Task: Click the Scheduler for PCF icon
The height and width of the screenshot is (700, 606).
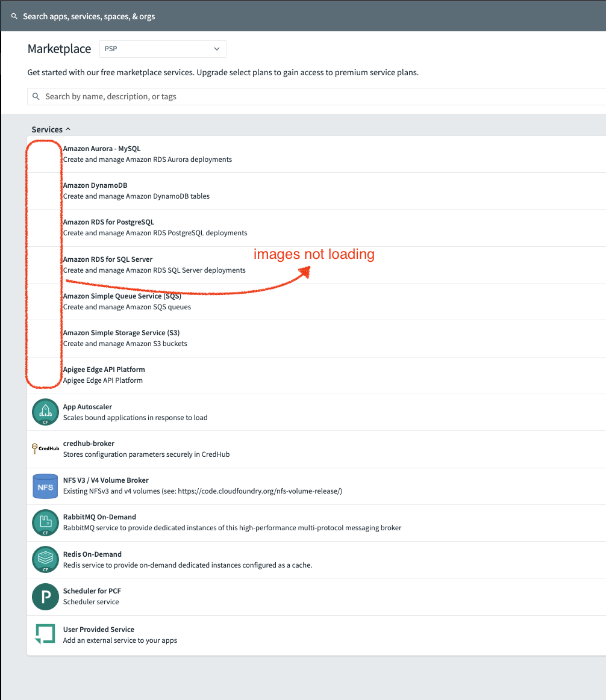Action: coord(45,596)
